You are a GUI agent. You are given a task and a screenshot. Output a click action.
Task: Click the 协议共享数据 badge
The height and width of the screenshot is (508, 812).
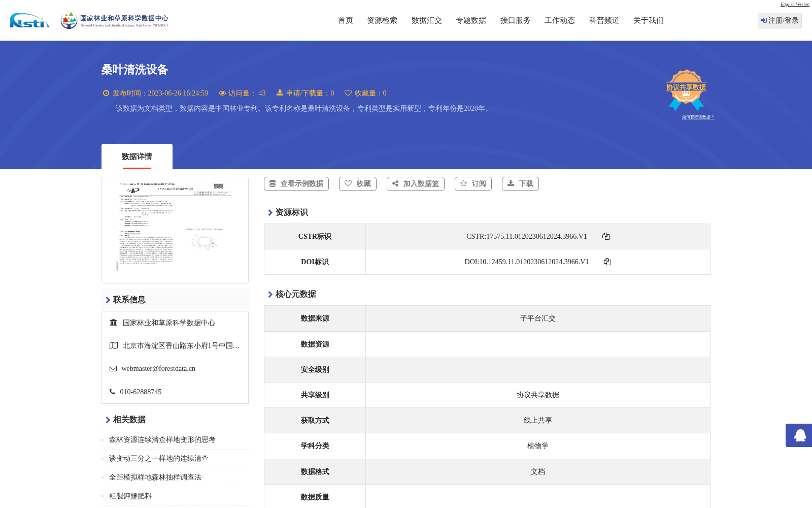click(686, 90)
